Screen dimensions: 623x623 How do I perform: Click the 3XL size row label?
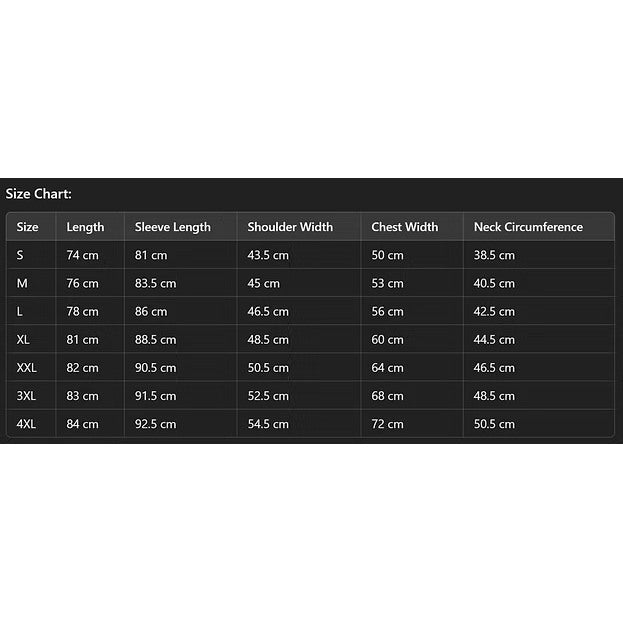[x=26, y=396]
